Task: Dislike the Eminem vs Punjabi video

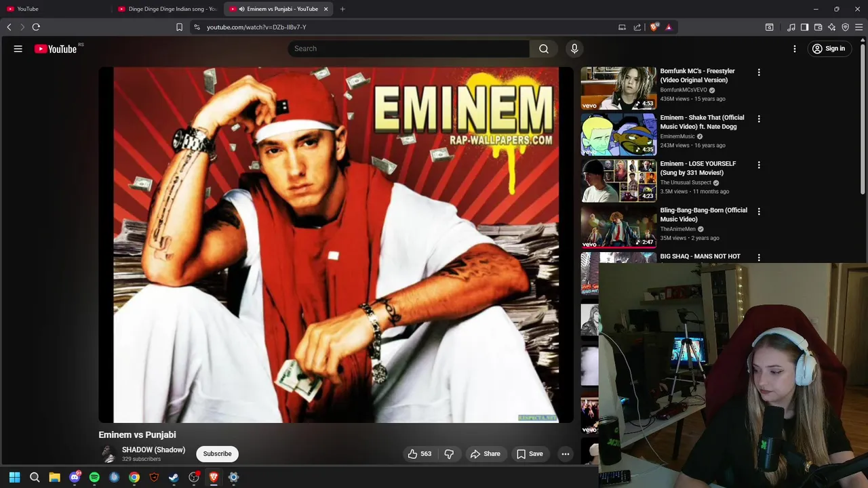Action: tap(449, 454)
